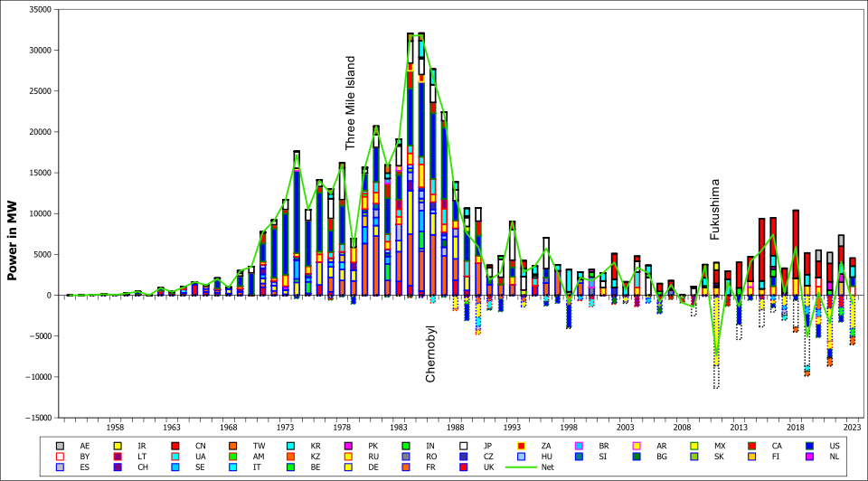Viewport: 868px width, 481px height.
Task: Select the PK magenta legend marker
Action: [x=349, y=446]
